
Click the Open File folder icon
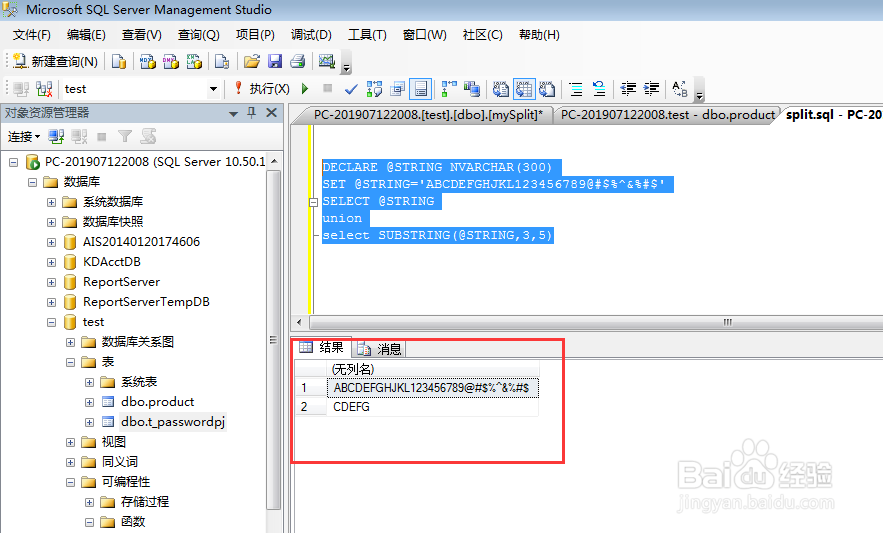(251, 61)
